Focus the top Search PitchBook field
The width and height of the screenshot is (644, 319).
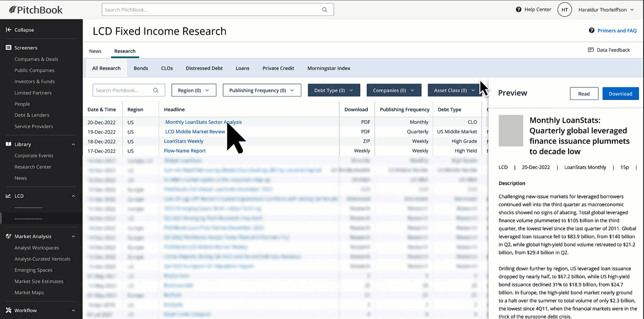[218, 10]
